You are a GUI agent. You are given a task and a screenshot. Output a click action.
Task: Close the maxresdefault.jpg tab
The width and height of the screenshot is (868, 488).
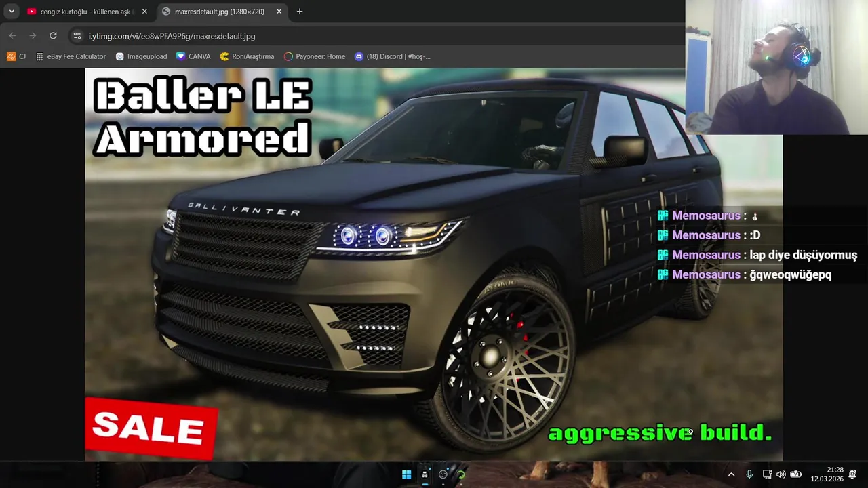point(279,12)
